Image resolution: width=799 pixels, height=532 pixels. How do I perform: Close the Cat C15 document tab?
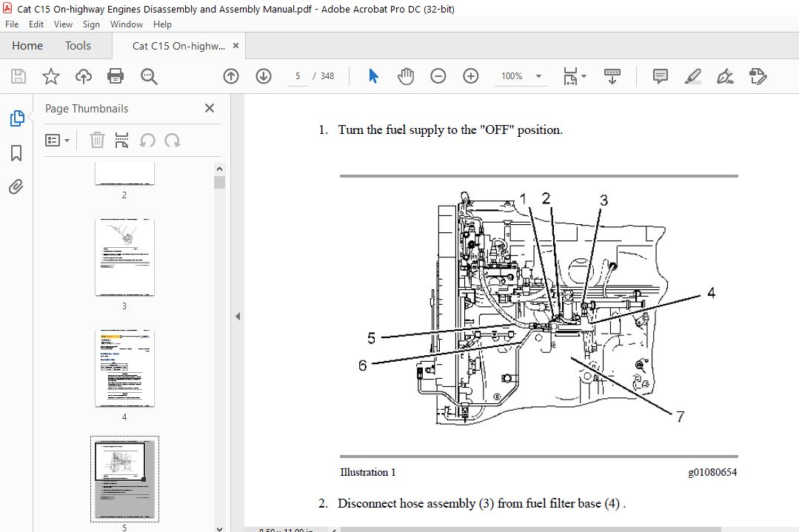236,45
